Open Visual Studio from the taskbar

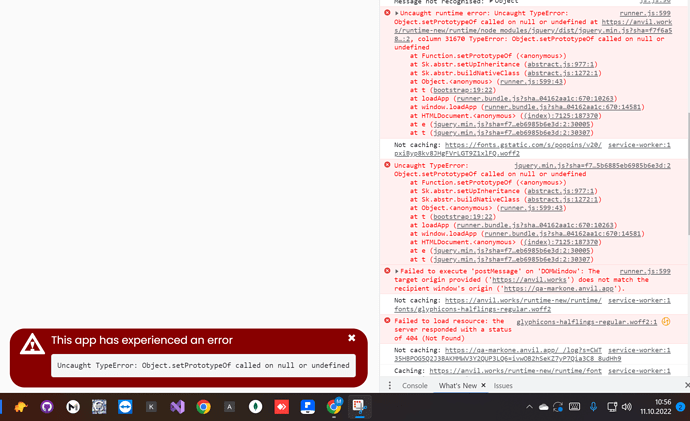(x=177, y=407)
